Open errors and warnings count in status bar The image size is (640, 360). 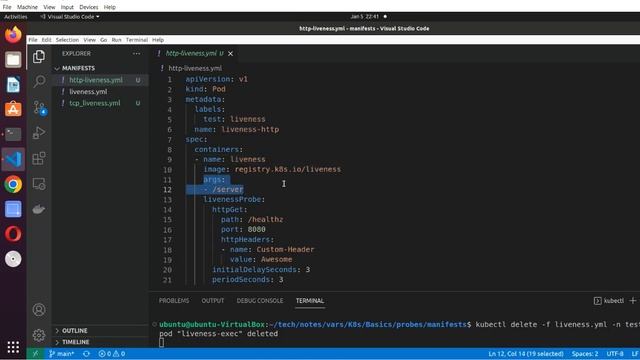[111, 354]
